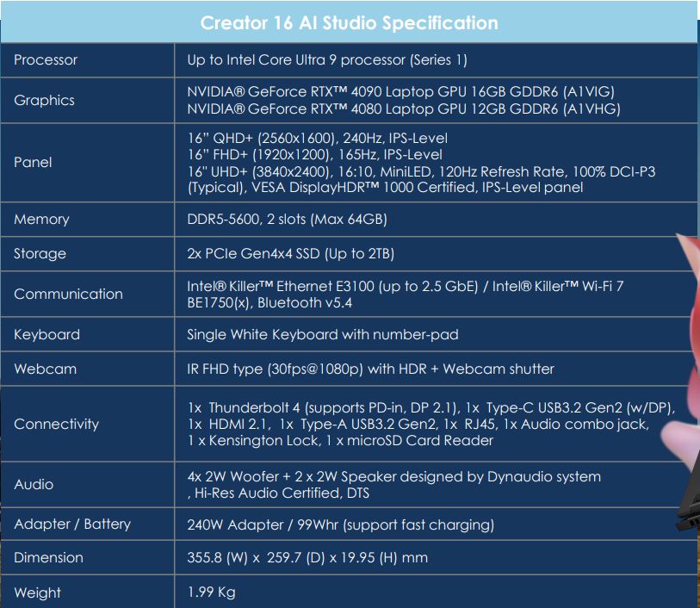This screenshot has width=700, height=608.
Task: Click the 'Connectivity' row label
Action: [56, 424]
